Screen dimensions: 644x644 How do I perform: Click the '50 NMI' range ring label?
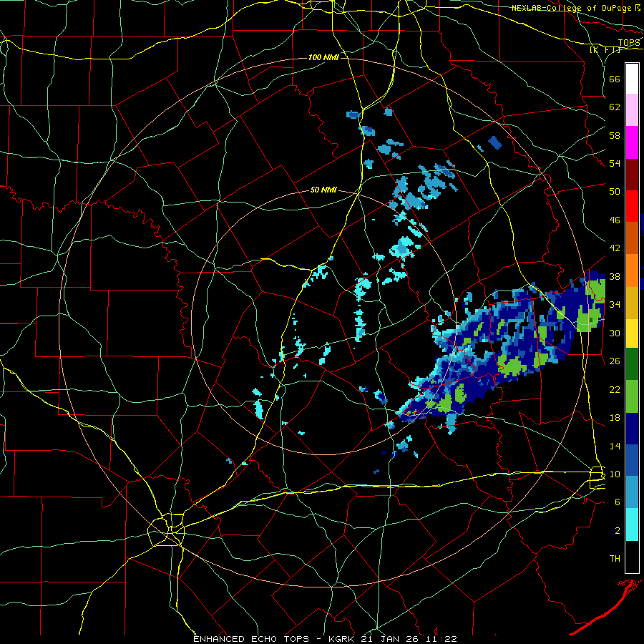pos(323,190)
